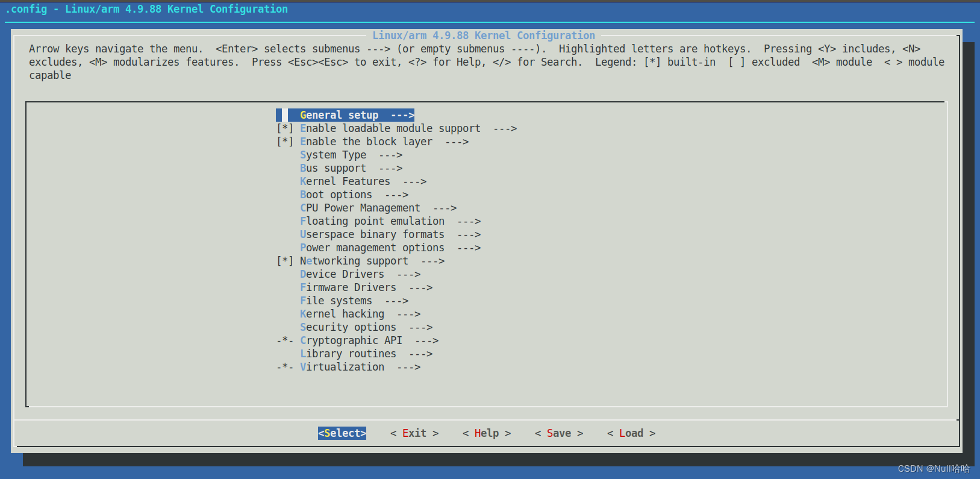Select the Kernel Features menu entry

click(x=345, y=181)
